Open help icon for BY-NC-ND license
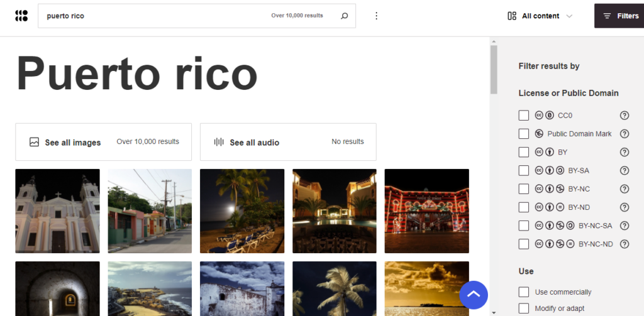This screenshot has height=316, width=644. pyautogui.click(x=625, y=244)
